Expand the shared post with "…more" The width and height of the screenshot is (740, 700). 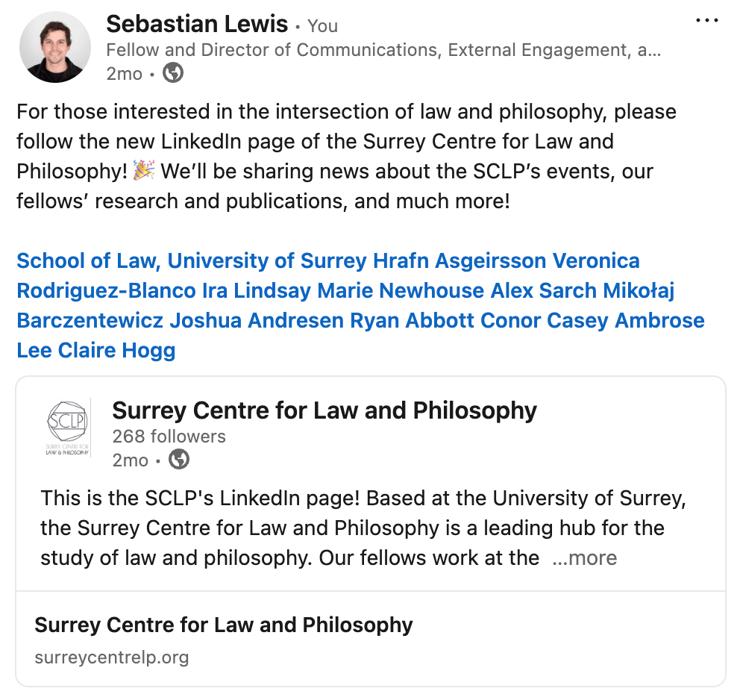584,558
